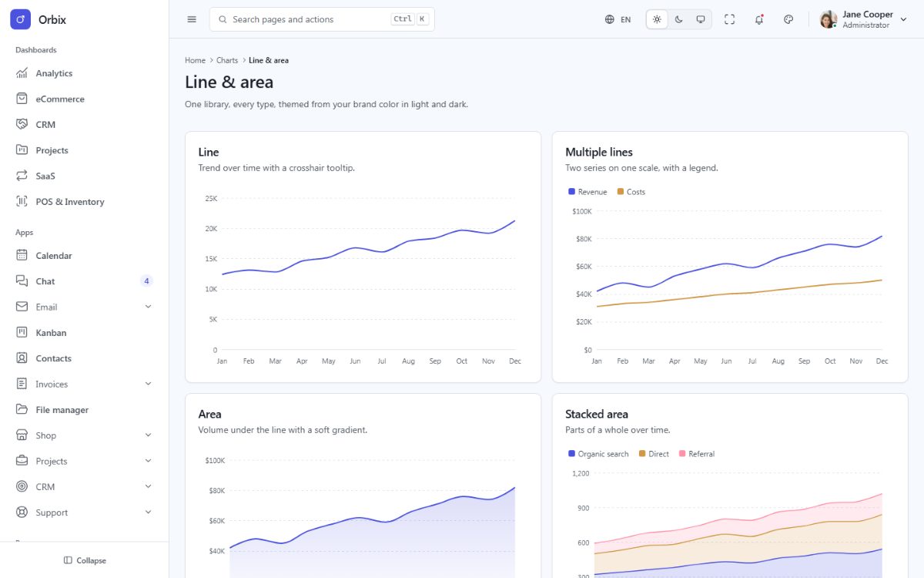Enter fullscreen mode icon
The image size is (924, 578).
pyautogui.click(x=730, y=19)
